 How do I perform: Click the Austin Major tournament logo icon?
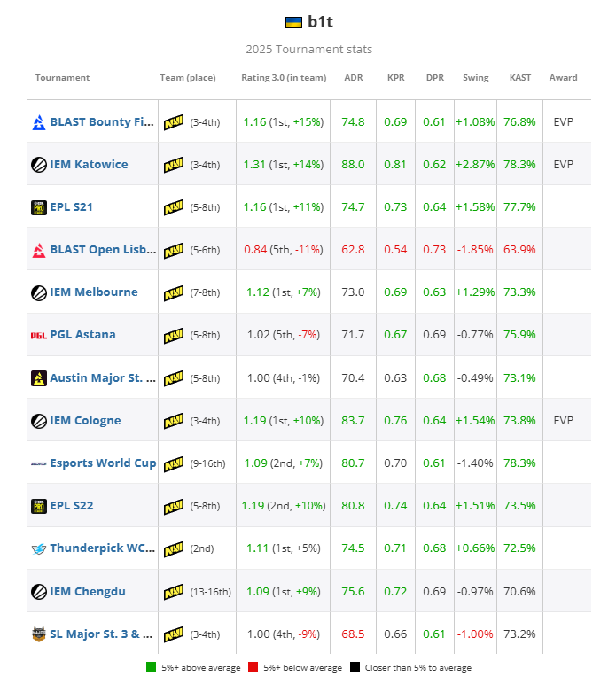coord(39,378)
